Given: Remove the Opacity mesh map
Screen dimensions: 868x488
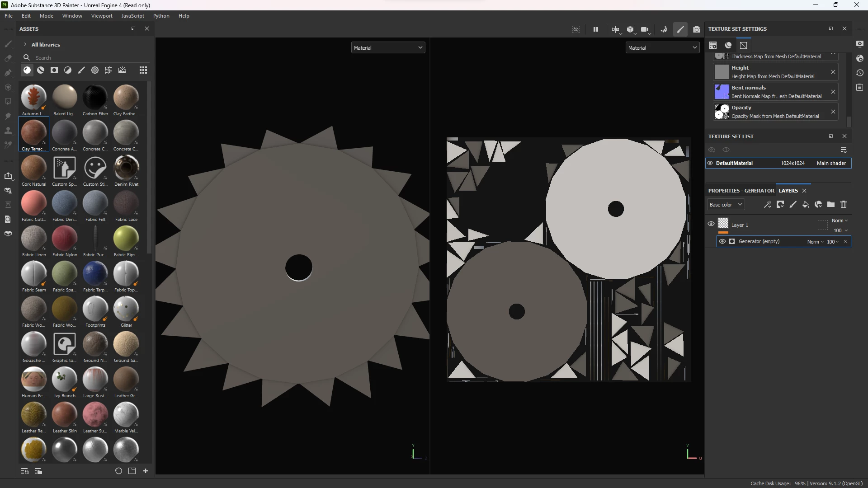Looking at the screenshot, I should coord(833,112).
